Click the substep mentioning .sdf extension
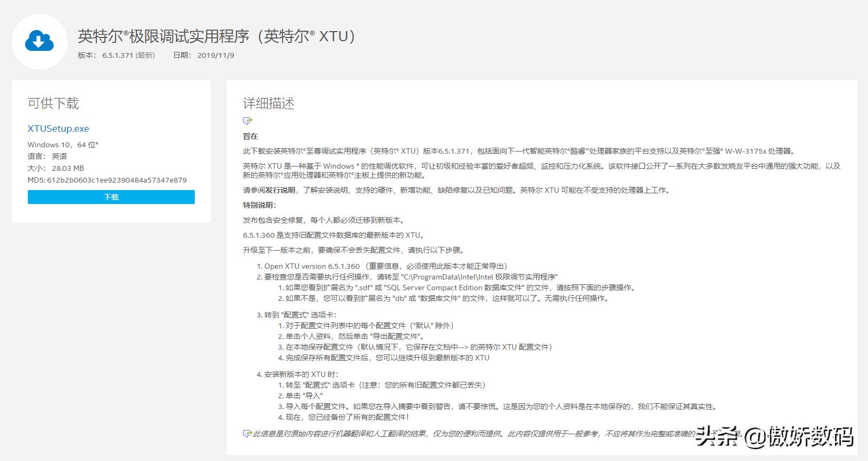This screenshot has width=868, height=461. [458, 288]
